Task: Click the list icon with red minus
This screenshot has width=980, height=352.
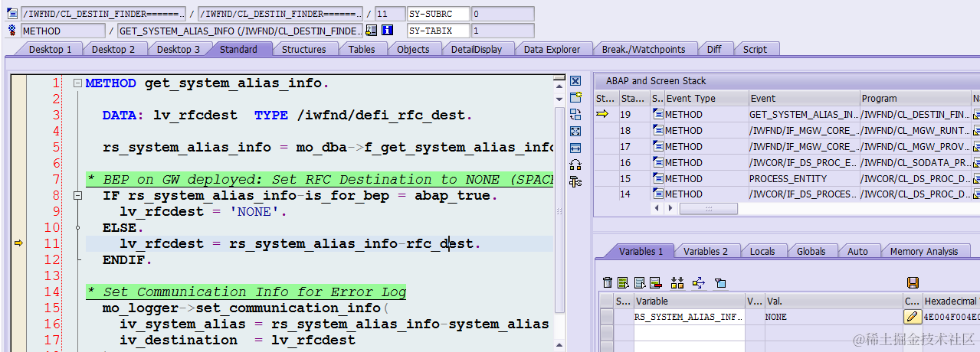Action: tap(657, 283)
